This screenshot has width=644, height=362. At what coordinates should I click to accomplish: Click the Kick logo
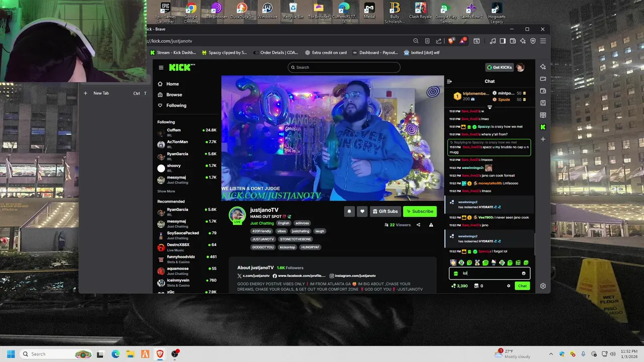coord(182,67)
